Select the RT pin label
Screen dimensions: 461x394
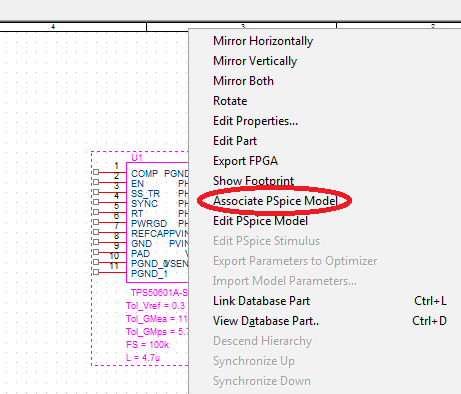click(x=137, y=214)
